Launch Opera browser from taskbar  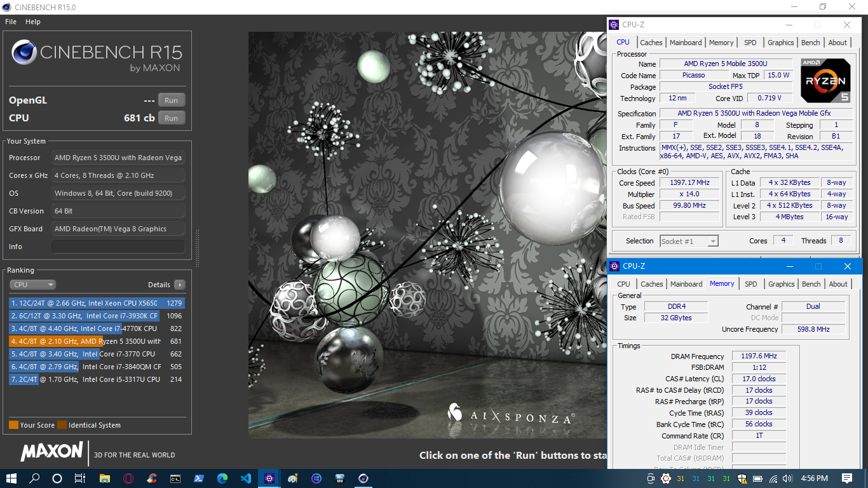[128, 478]
